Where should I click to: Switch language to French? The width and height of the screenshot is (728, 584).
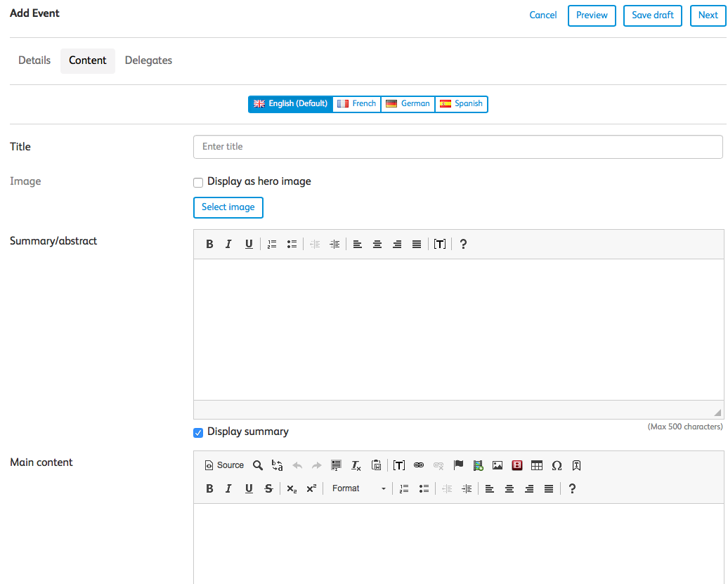coord(357,104)
